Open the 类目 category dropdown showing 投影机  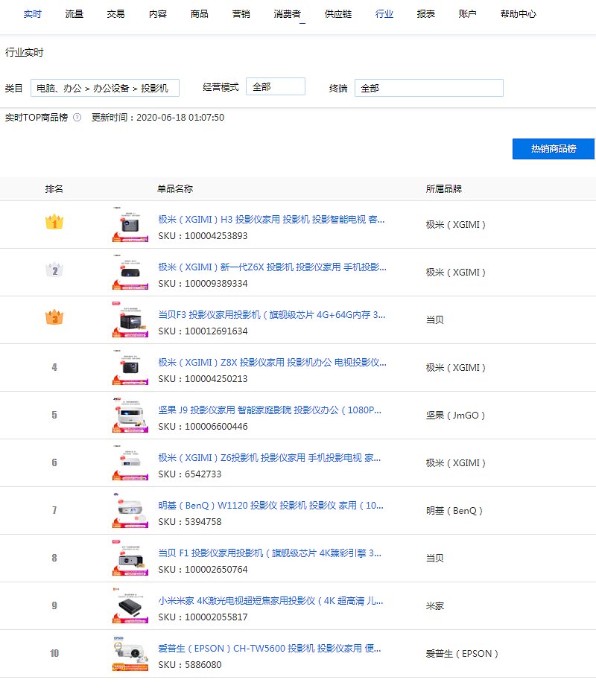(105, 88)
